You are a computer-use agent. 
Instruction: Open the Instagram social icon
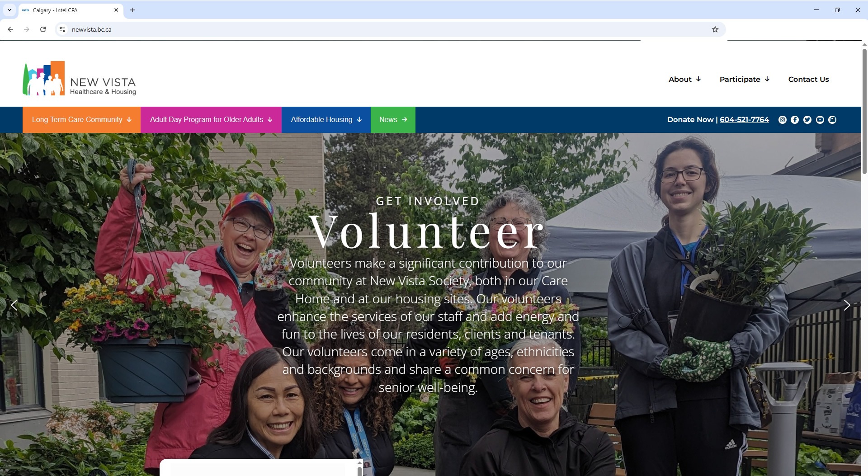tap(782, 120)
